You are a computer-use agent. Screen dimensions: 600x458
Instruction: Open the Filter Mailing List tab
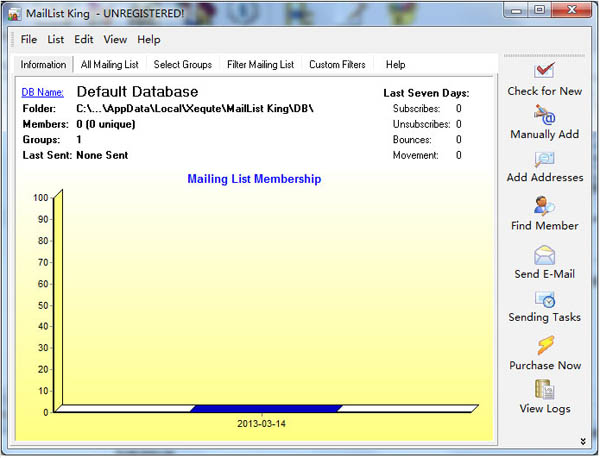point(260,65)
